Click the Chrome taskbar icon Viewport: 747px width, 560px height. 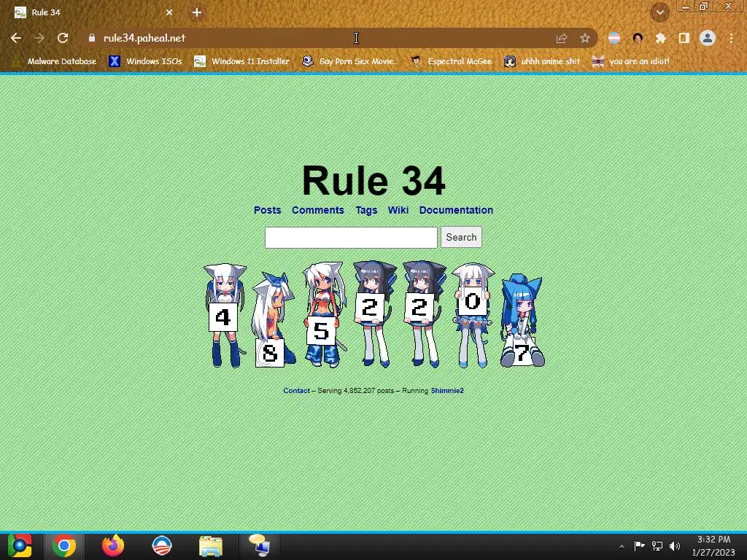coord(64,545)
